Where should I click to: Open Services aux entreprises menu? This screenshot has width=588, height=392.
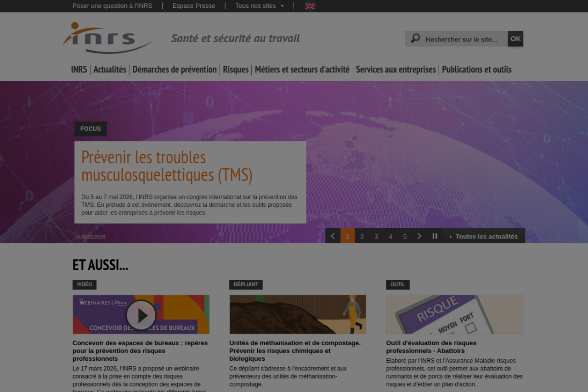click(396, 69)
